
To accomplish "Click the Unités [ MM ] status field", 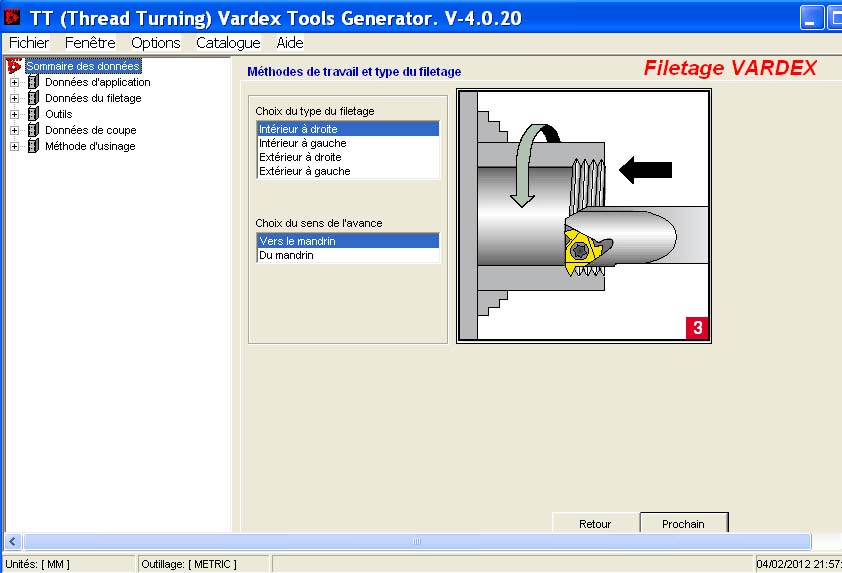I will (69, 564).
